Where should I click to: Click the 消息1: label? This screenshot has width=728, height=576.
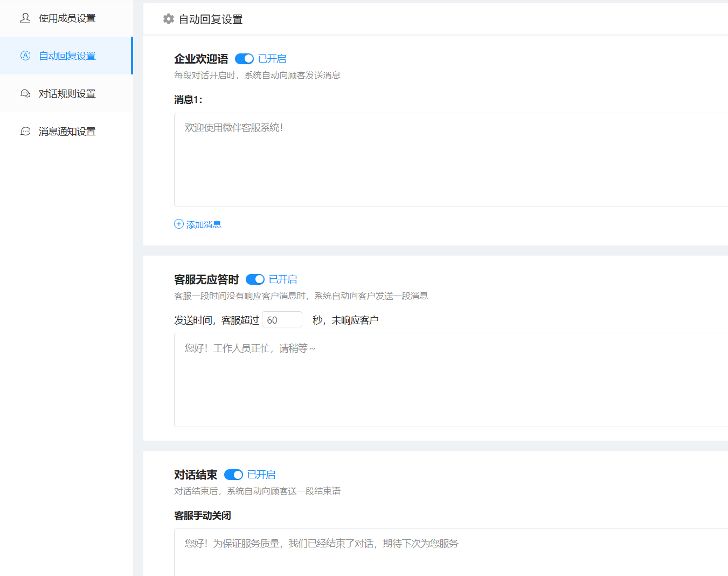pyautogui.click(x=188, y=100)
